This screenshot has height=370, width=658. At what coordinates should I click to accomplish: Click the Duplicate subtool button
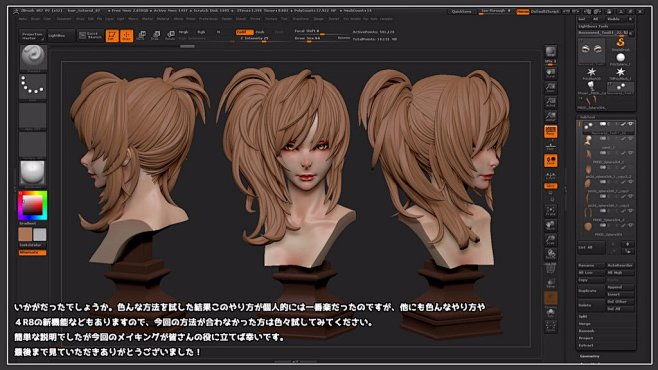591,291
